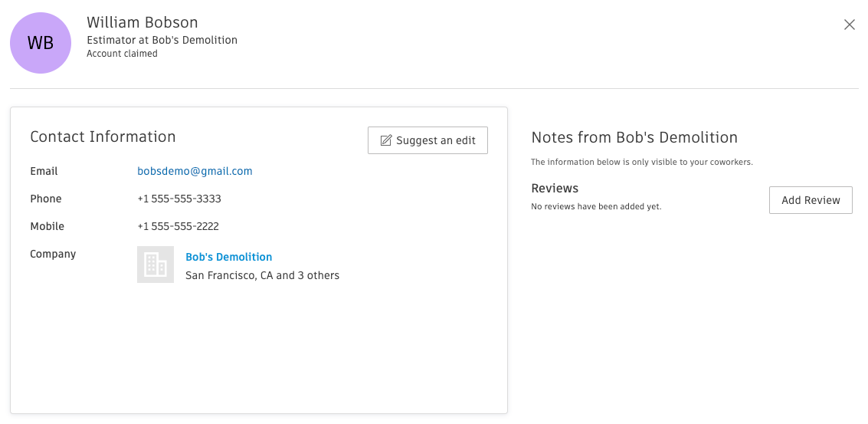The height and width of the screenshot is (424, 868).
Task: Click the phone number ending in 3333
Action: 179,199
